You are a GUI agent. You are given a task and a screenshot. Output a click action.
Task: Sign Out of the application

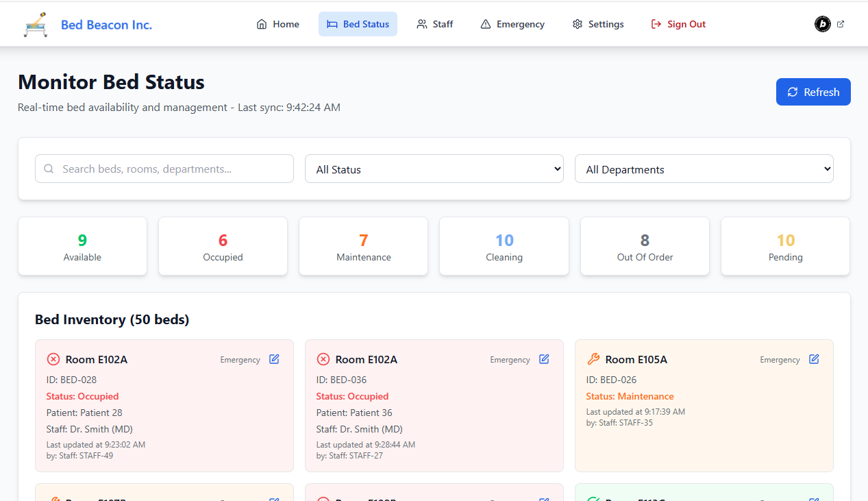[678, 24]
